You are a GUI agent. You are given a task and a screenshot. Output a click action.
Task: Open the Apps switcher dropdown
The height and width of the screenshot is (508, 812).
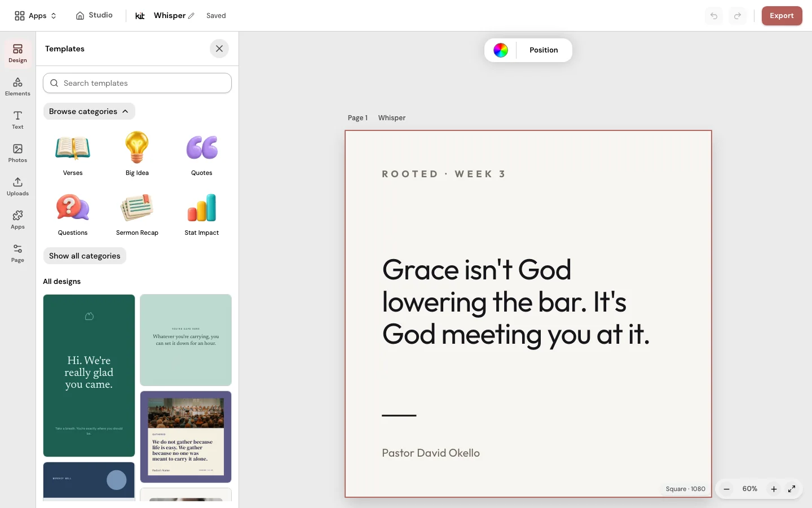pyautogui.click(x=36, y=16)
